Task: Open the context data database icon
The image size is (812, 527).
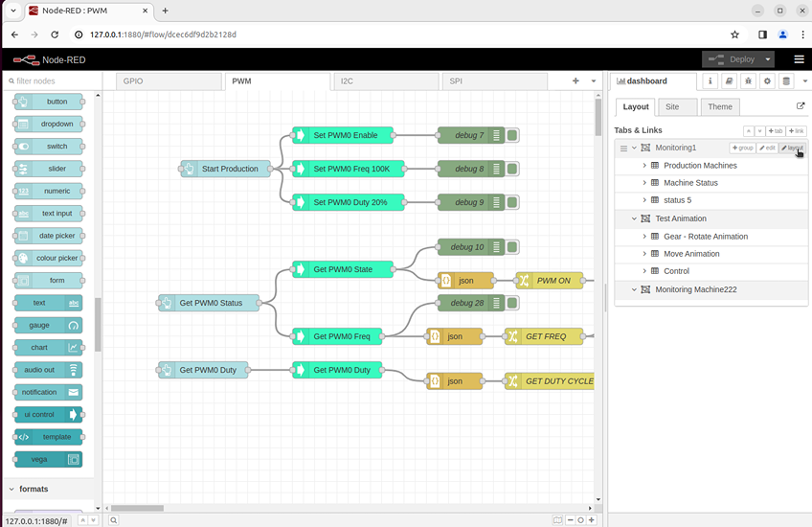Action: [x=786, y=81]
